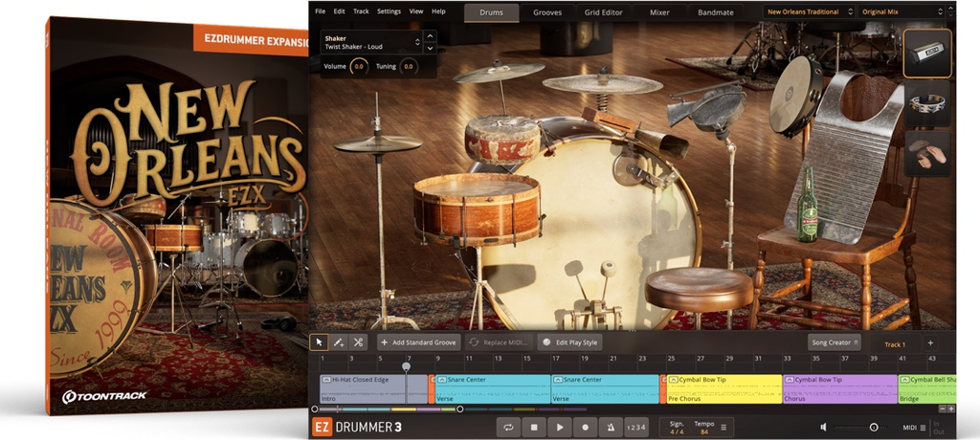Image resolution: width=980 pixels, height=440 pixels.
Task: Open the Settings menu
Action: pos(389,11)
